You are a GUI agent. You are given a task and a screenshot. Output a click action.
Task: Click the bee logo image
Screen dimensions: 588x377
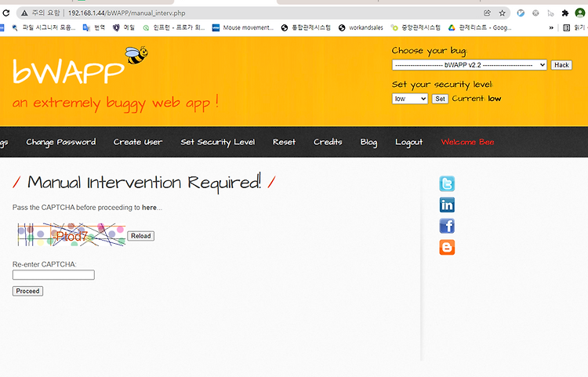click(x=136, y=55)
